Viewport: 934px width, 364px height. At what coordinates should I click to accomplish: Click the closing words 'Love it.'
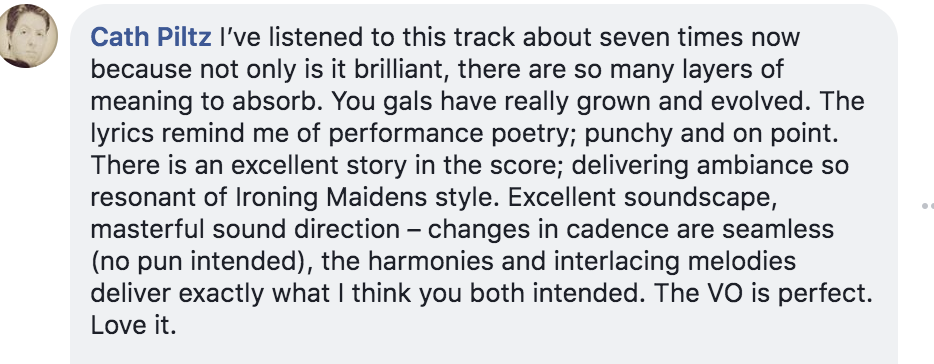click(x=133, y=325)
